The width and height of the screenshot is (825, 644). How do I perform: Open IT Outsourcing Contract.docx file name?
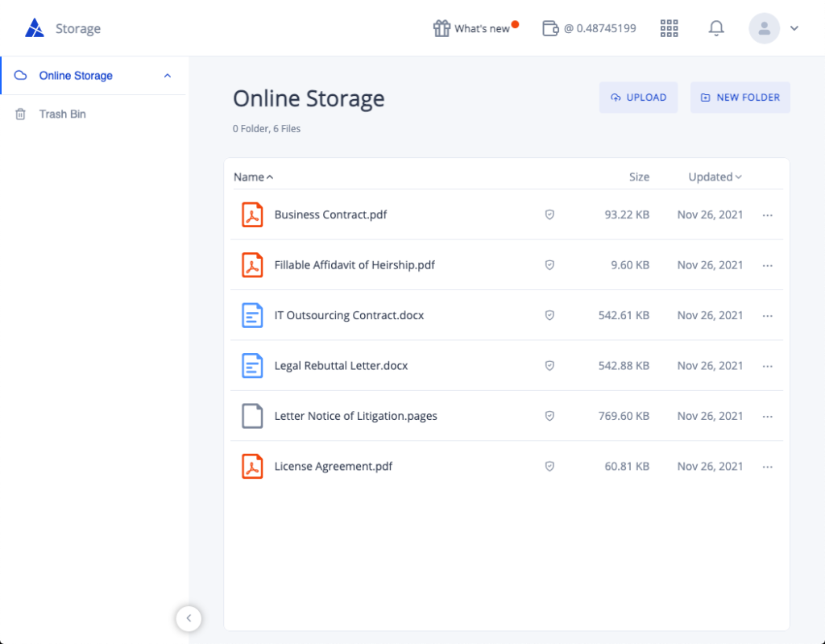tap(349, 315)
